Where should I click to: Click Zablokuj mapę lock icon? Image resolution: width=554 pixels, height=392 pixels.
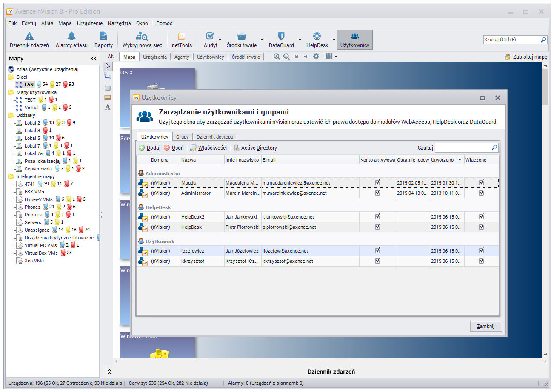pos(508,57)
